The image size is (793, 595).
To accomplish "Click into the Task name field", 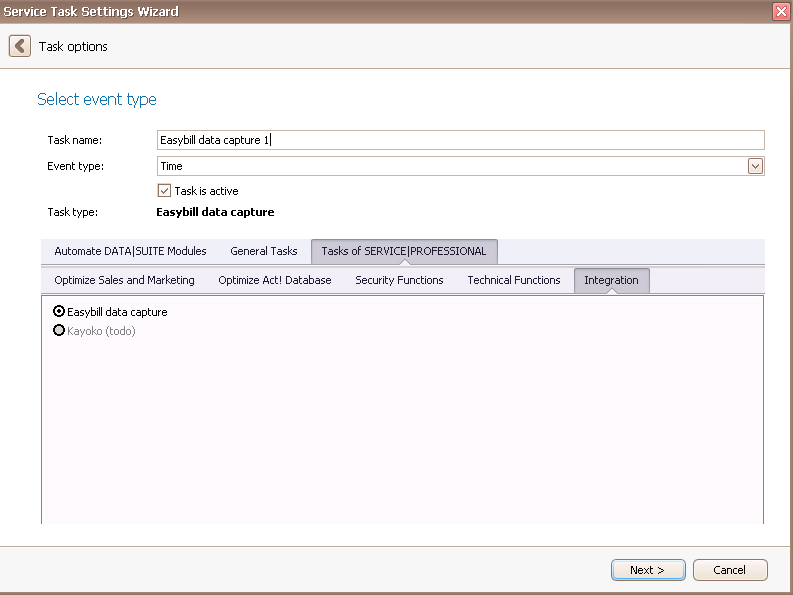I will 460,140.
